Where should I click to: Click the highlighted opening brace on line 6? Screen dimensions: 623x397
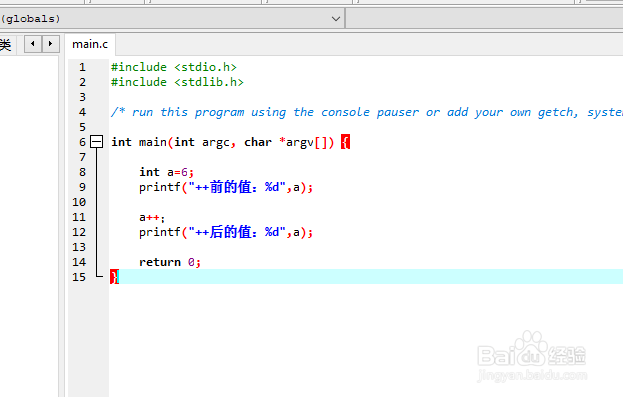pyautogui.click(x=345, y=142)
